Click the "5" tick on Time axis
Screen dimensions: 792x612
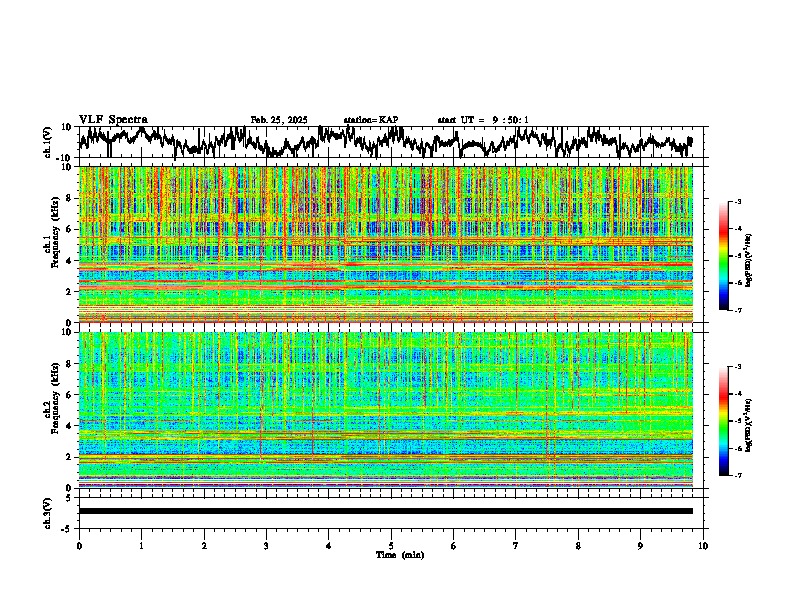[391, 546]
